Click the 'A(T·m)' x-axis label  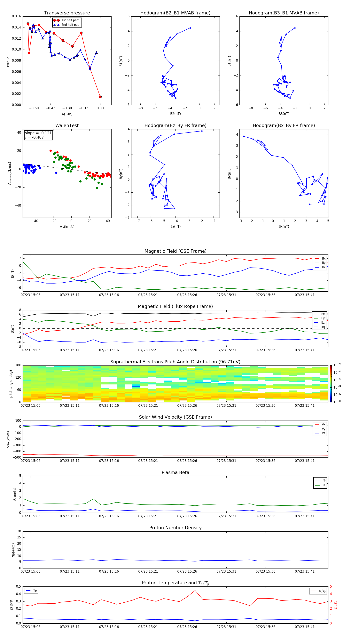tap(67, 114)
